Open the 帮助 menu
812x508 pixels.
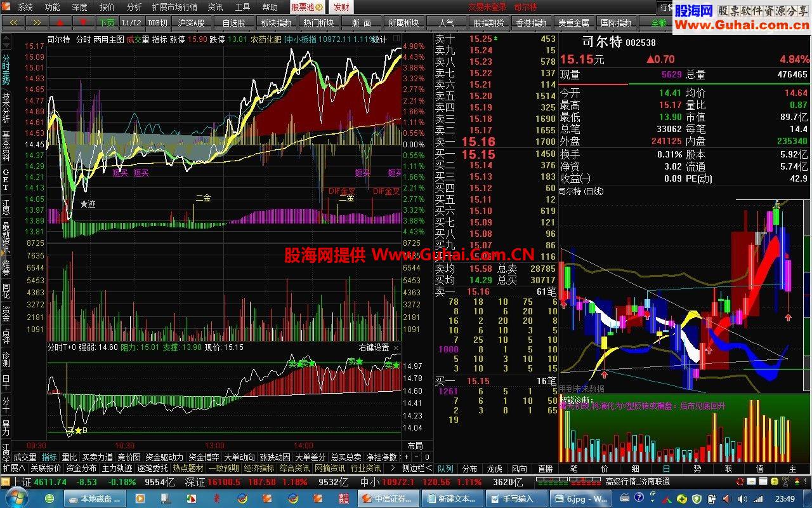point(270,7)
